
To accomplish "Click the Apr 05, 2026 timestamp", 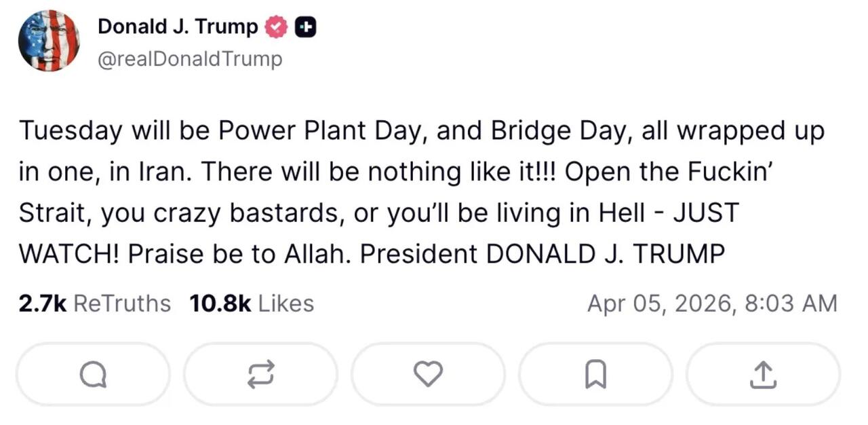I will (712, 303).
